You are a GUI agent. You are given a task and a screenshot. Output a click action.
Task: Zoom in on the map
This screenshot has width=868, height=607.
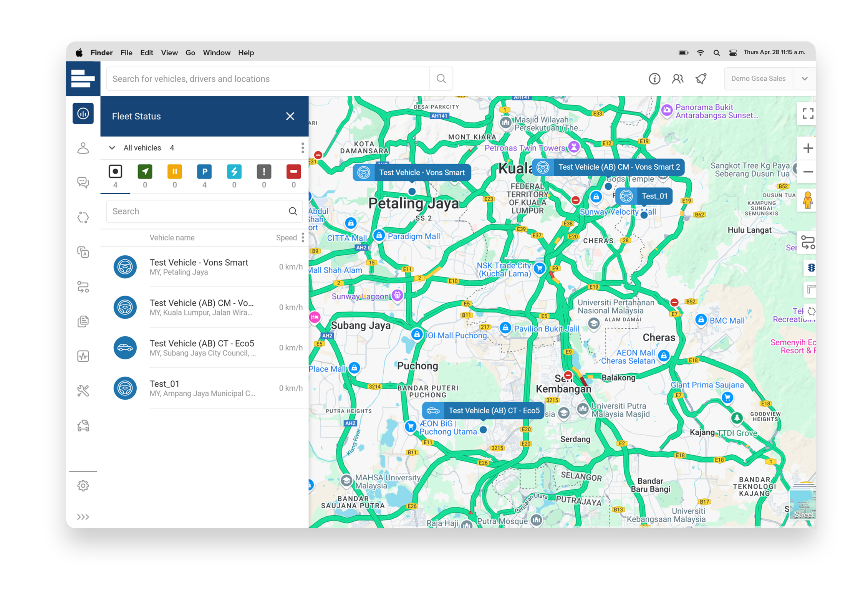[808, 148]
